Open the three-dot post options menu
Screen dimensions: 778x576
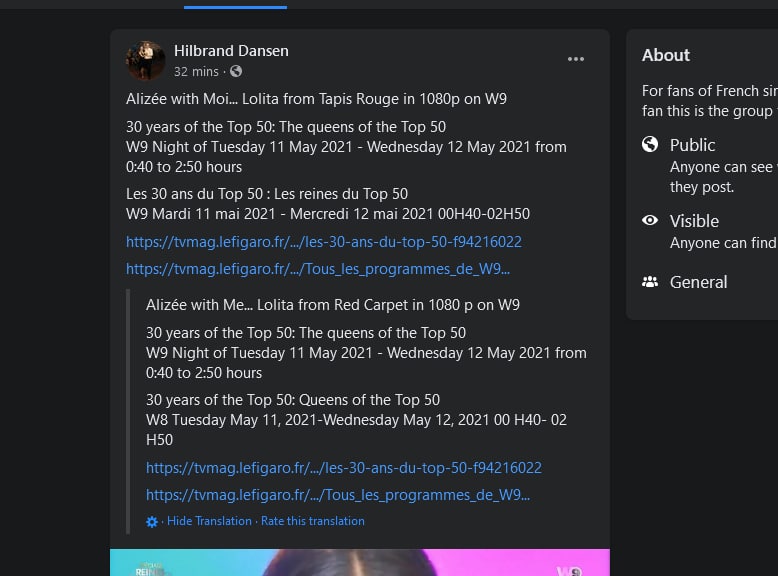(x=576, y=59)
